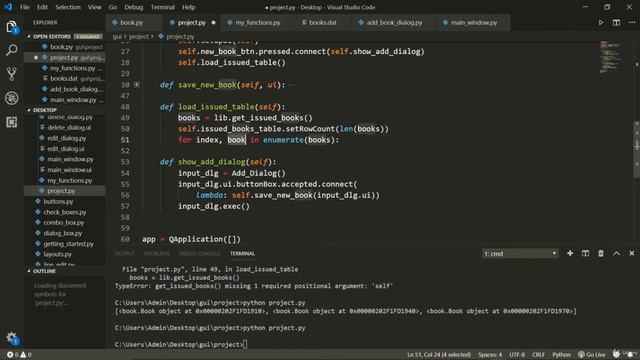This screenshot has height=360, width=640.
Task: Run the Python file with play icon
Action: tap(601, 22)
